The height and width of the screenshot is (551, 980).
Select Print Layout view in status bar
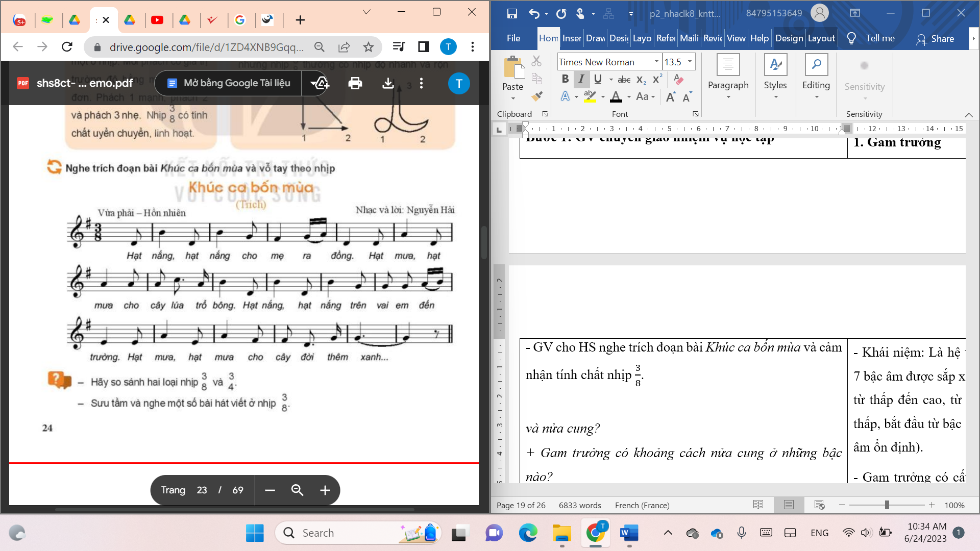(x=789, y=505)
